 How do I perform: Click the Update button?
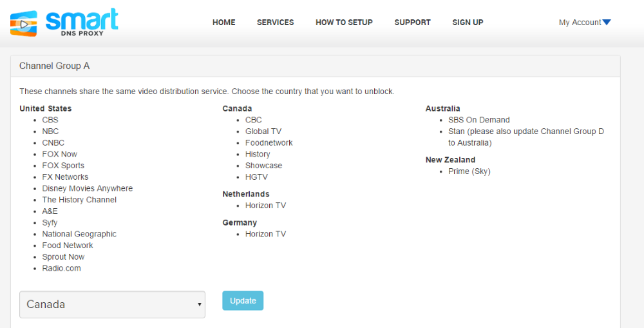coord(243,300)
